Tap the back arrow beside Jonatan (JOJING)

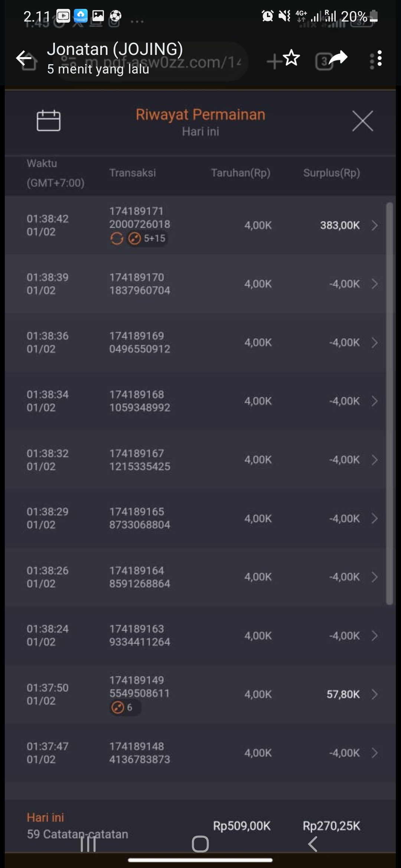point(25,58)
